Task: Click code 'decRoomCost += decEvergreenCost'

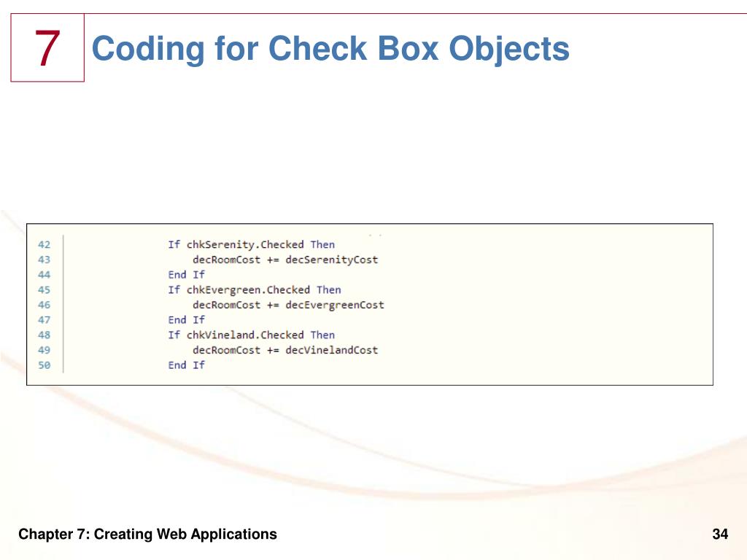Action: coord(288,306)
